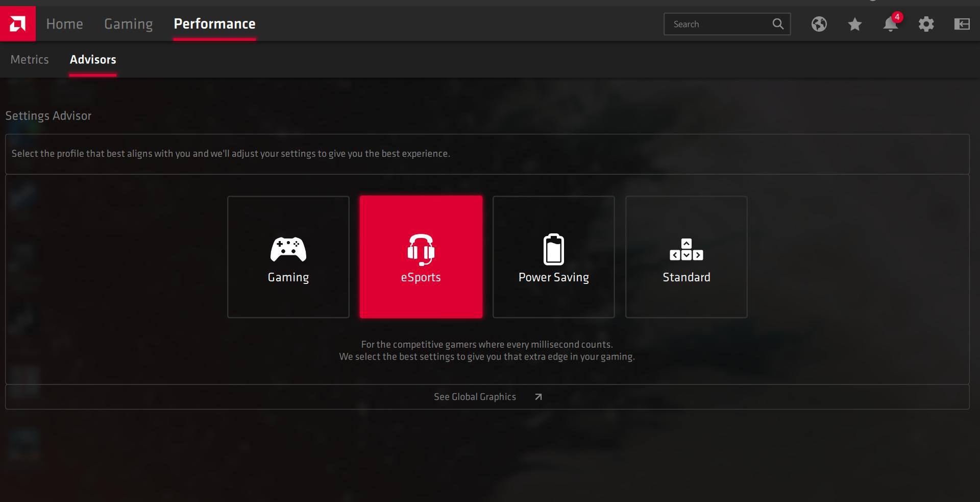Open settings with the gear icon
Screen dimensions: 980x502
[x=926, y=24]
